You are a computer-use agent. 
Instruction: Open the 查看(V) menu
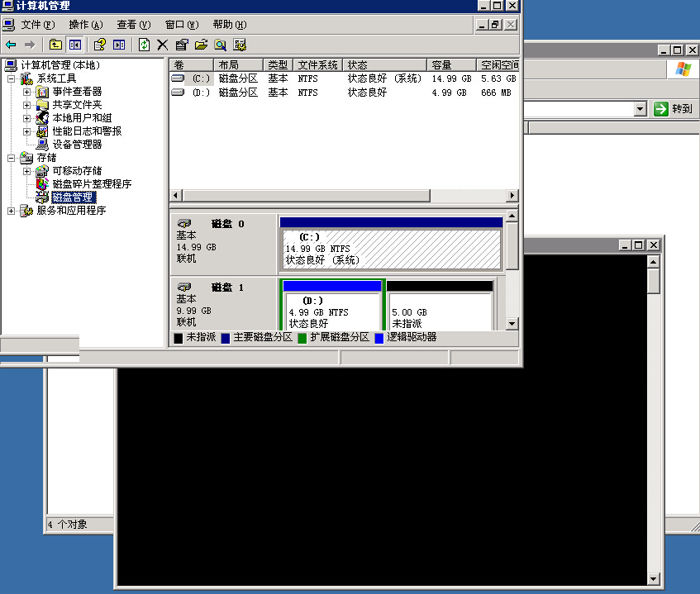pos(134,25)
